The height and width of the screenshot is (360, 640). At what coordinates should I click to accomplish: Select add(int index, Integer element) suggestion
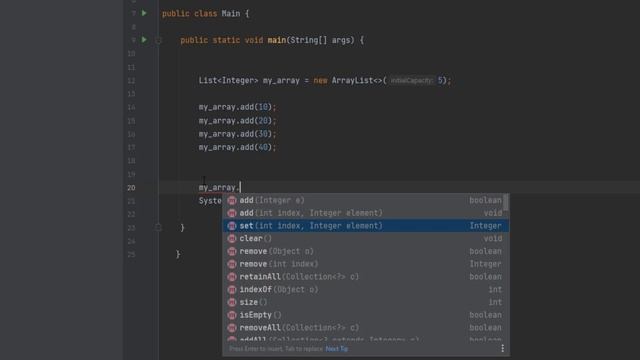(366, 213)
